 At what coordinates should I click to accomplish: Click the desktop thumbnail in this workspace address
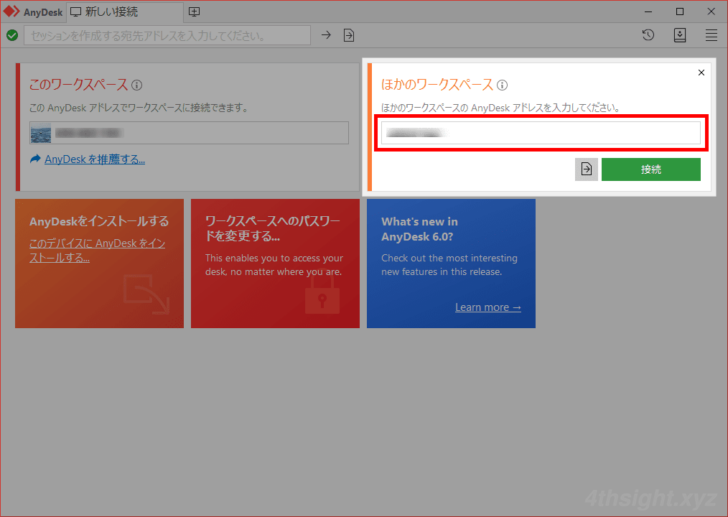(41, 134)
